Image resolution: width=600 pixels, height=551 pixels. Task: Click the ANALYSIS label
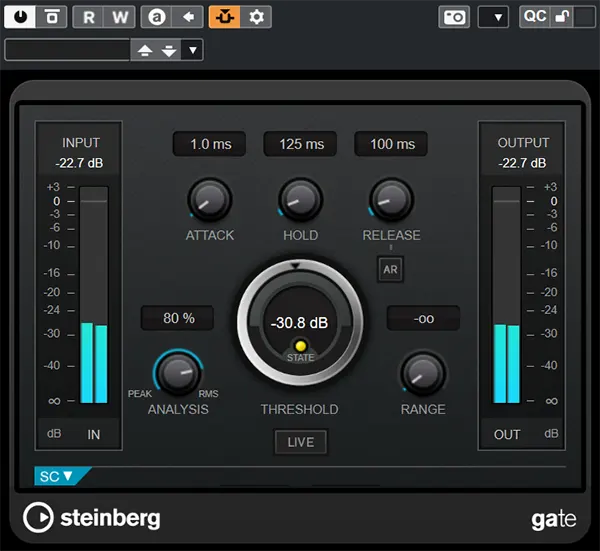click(178, 409)
